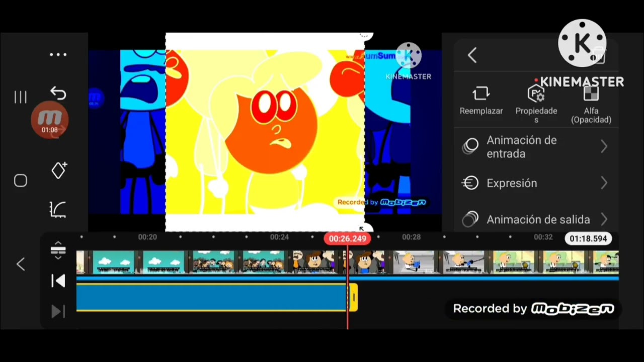Toggle timeline track expand/collapse icon
The height and width of the screenshot is (362, 644).
pyautogui.click(x=58, y=251)
